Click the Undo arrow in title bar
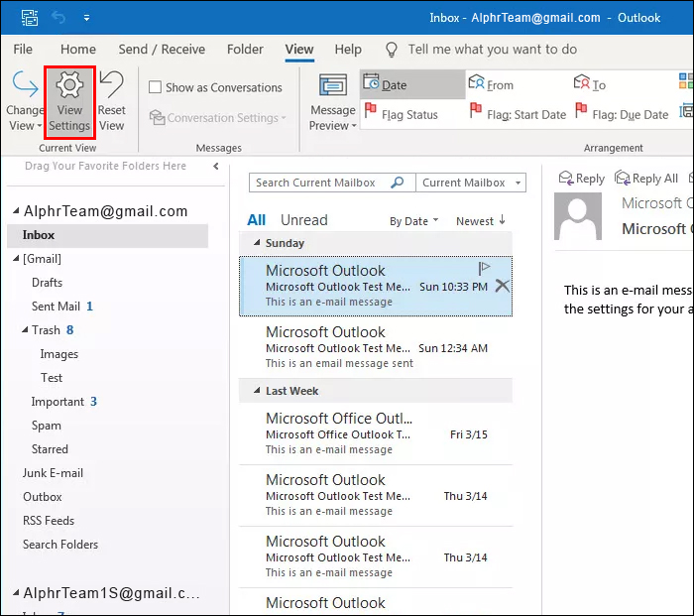Image resolution: width=694 pixels, height=616 pixels. click(x=58, y=18)
